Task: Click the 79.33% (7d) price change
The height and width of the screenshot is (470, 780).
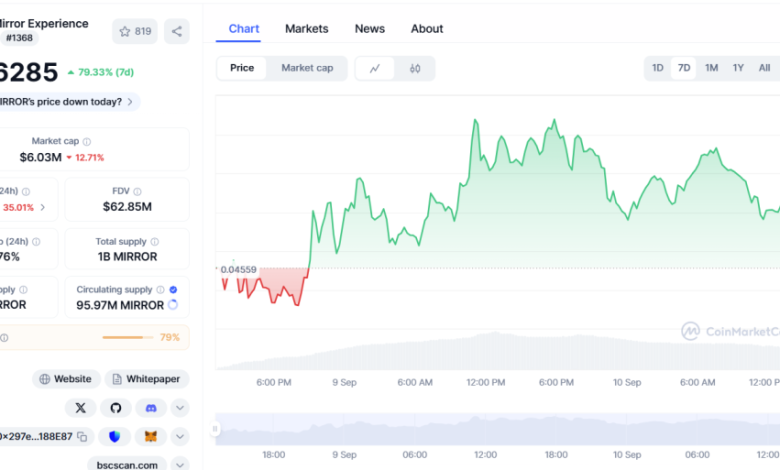Action: tap(101, 72)
